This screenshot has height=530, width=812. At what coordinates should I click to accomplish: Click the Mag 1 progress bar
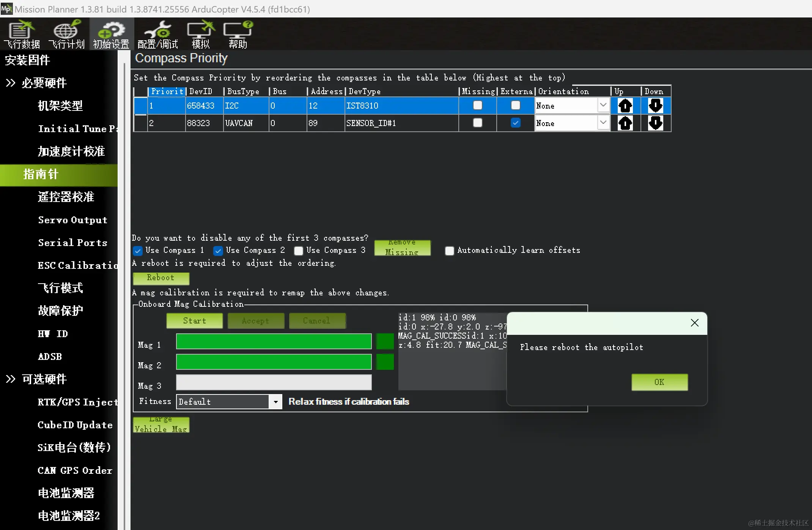pyautogui.click(x=274, y=341)
